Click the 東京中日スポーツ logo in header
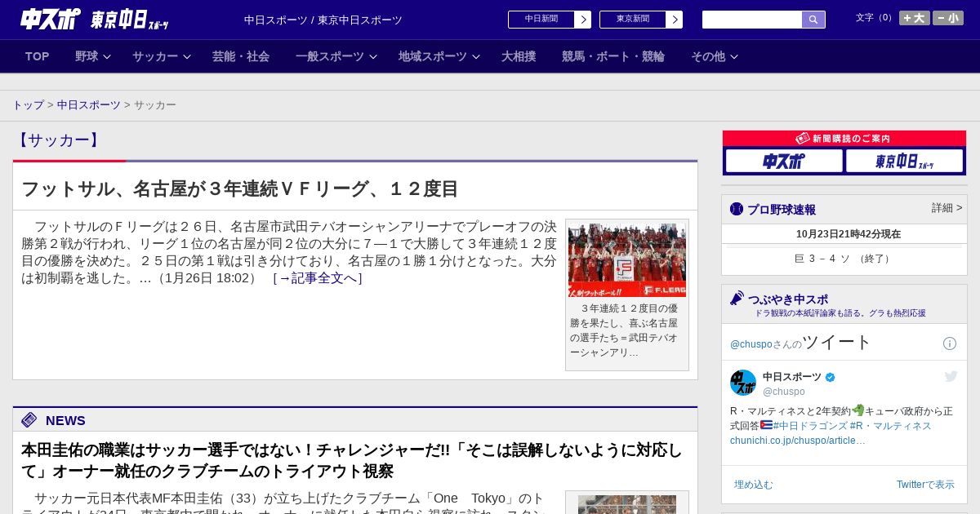The image size is (980, 514). click(129, 20)
